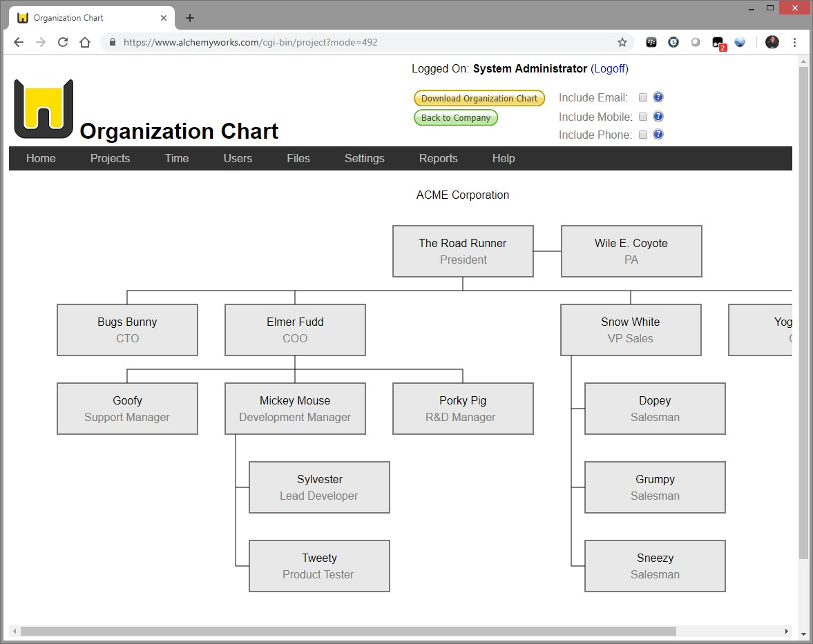Select the Snow White VP Sales box

click(631, 330)
